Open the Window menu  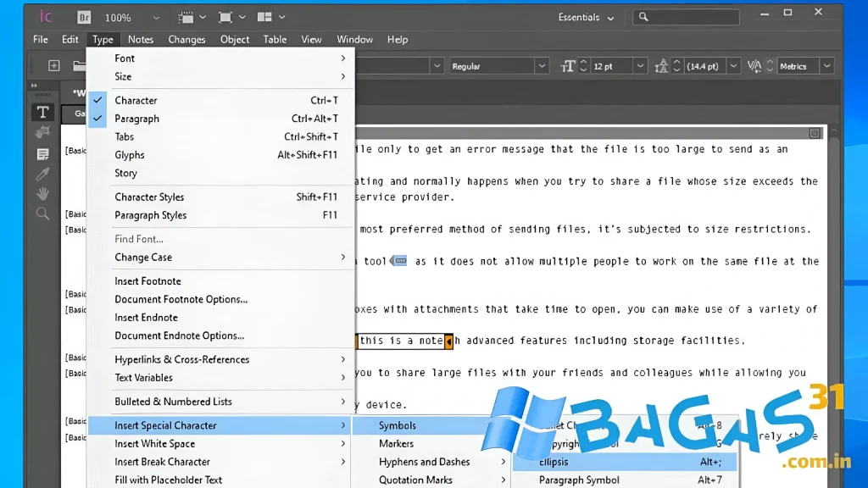354,39
